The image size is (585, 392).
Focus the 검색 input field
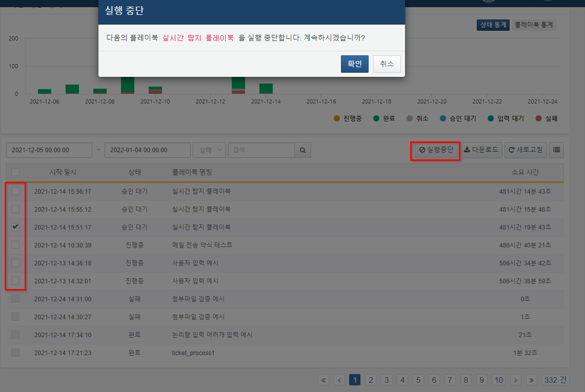[261, 150]
